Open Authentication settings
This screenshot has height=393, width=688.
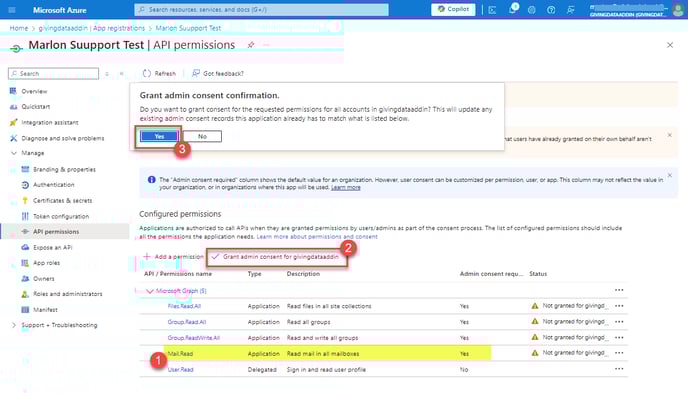[54, 185]
